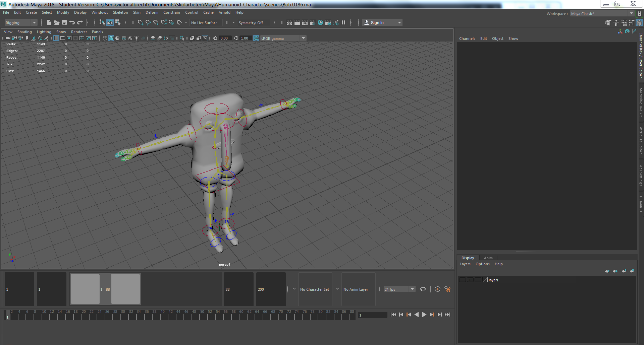The image size is (644, 345).
Task: Open the Skeleton menu
Action: (x=120, y=12)
